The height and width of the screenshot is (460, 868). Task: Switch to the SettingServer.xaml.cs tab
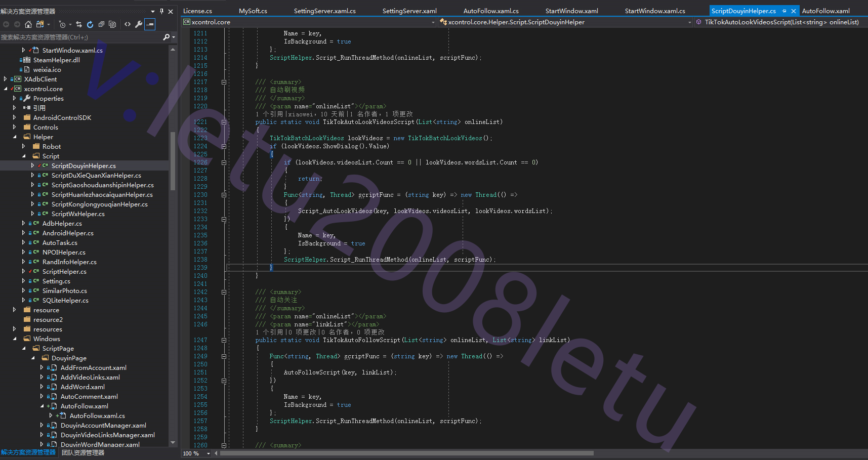pyautogui.click(x=324, y=11)
